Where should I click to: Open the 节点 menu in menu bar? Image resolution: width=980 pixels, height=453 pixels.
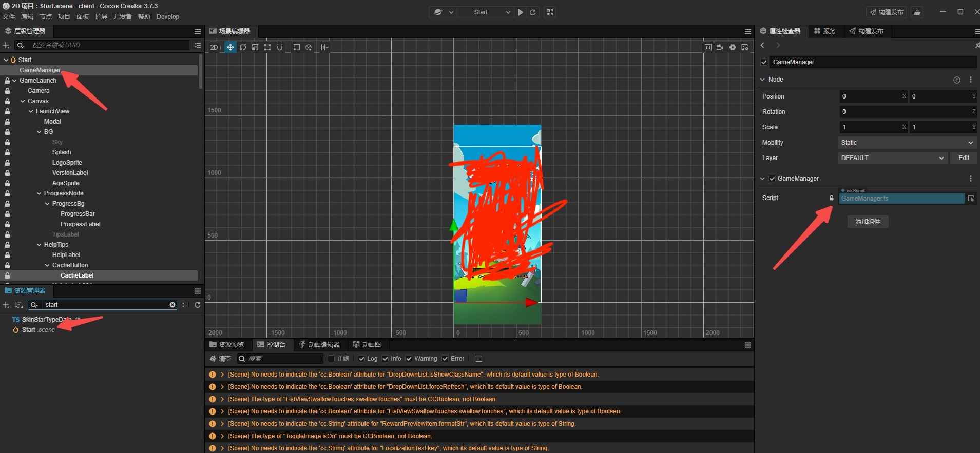46,17
